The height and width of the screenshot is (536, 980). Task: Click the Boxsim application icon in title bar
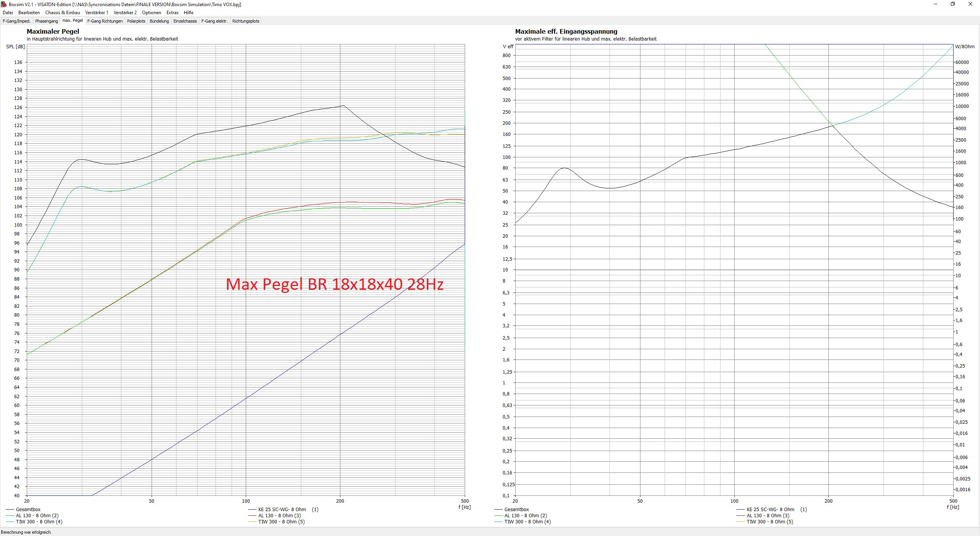tap(4, 4)
